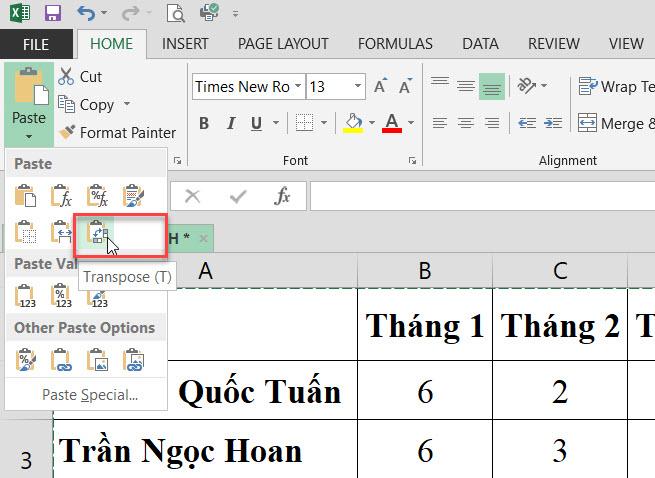Expand underline style dropdown arrow
The image size is (655, 478).
(276, 123)
